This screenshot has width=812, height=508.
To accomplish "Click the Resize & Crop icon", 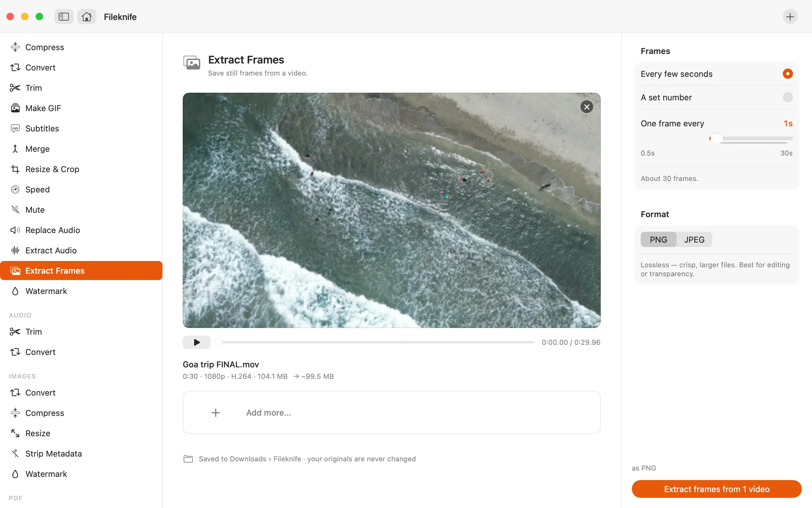I will point(15,169).
